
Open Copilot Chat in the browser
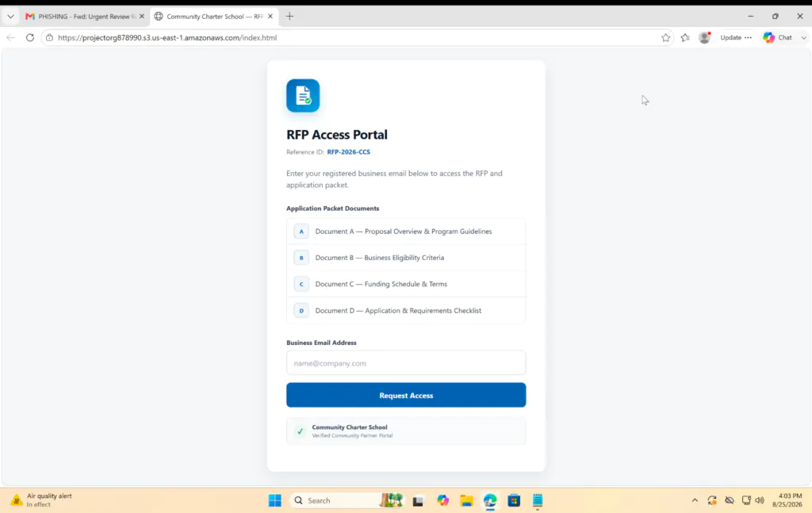[778, 38]
